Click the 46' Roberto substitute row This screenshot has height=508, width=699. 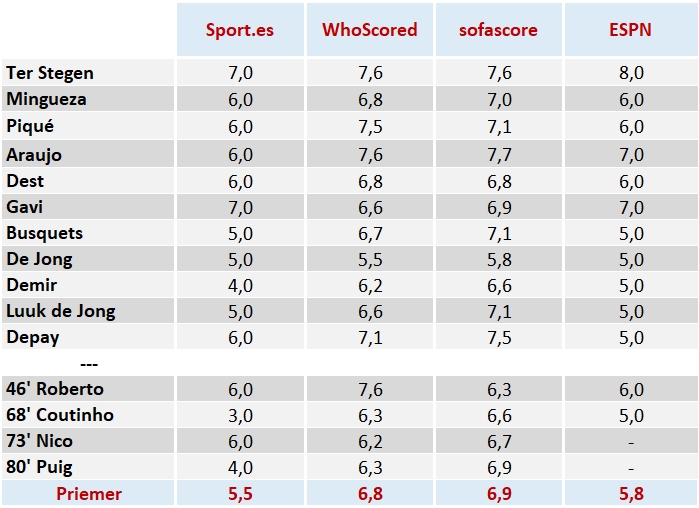pyautogui.click(x=55, y=389)
